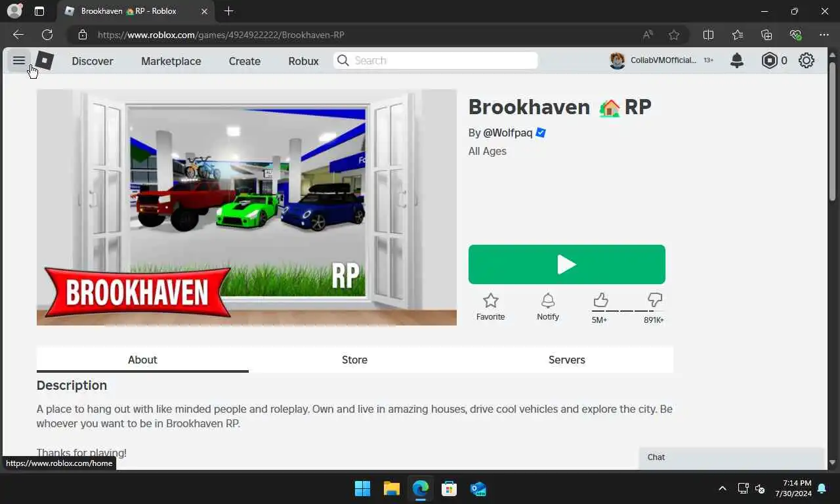Start the game with green Play button
Viewport: 840px width, 504px height.
[567, 264]
